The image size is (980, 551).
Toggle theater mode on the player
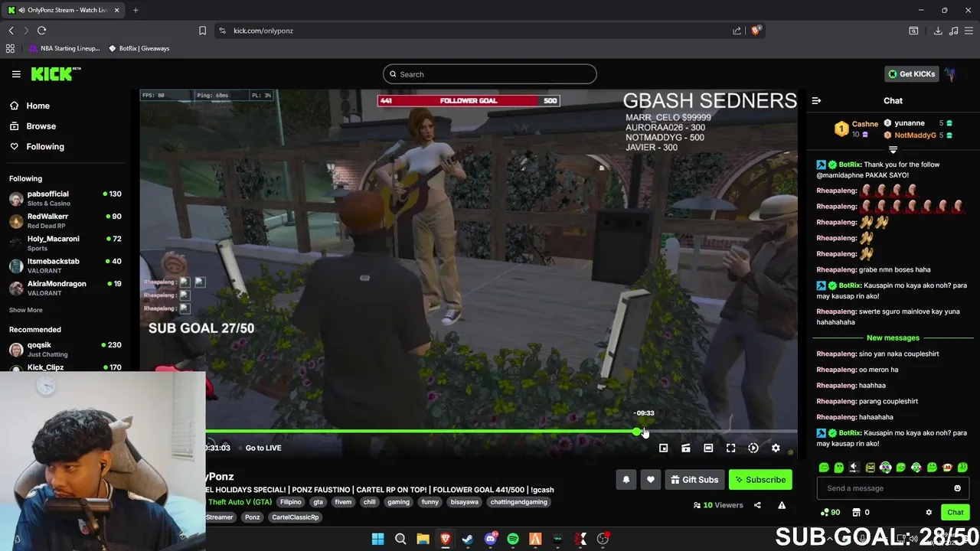click(708, 448)
